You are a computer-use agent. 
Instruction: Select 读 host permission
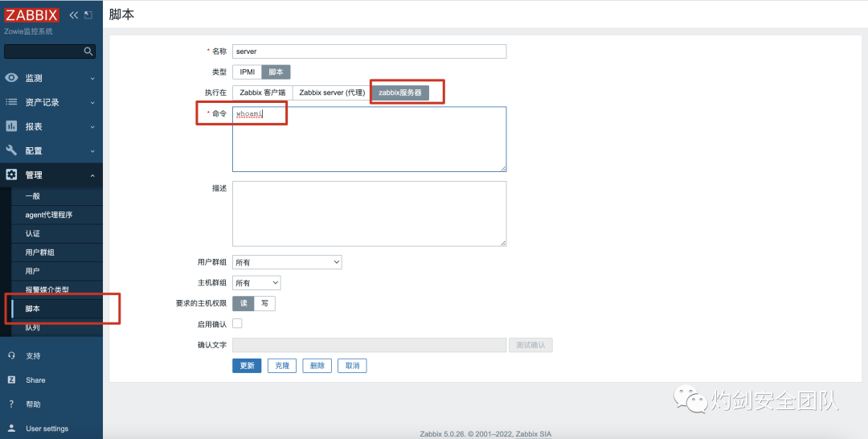point(244,303)
